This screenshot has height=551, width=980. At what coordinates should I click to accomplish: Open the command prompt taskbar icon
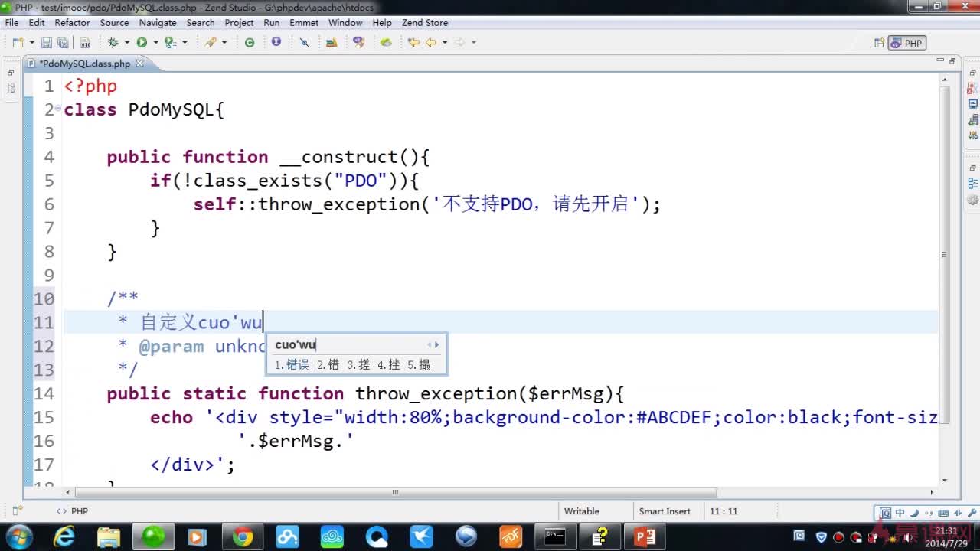pyautogui.click(x=556, y=537)
